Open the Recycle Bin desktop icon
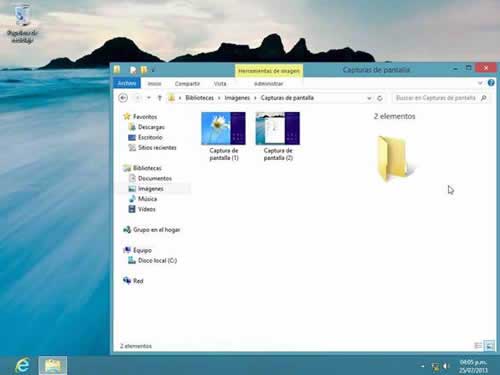The height and width of the screenshot is (375, 500). pos(23,23)
